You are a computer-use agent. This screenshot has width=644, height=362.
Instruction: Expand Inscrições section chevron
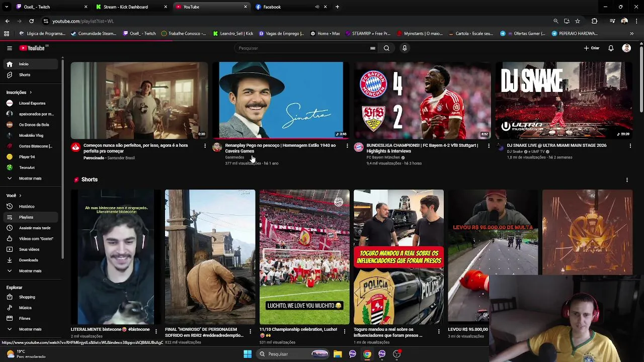(x=30, y=93)
